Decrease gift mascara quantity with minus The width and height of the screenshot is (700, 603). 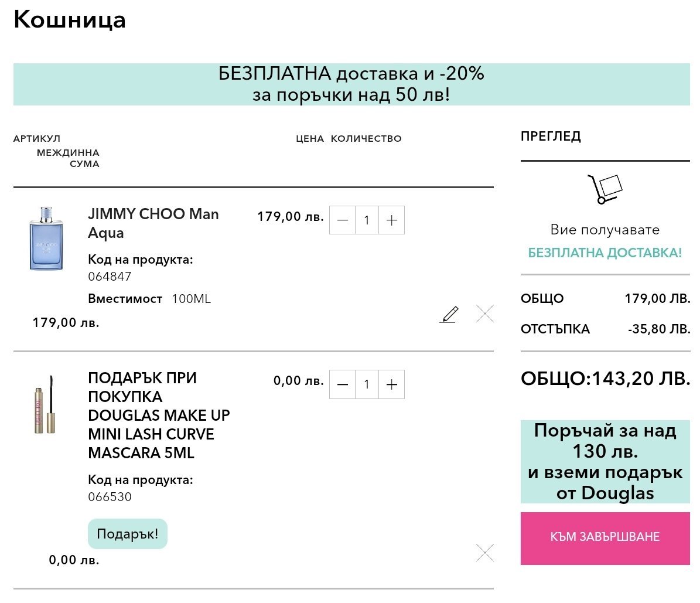343,384
